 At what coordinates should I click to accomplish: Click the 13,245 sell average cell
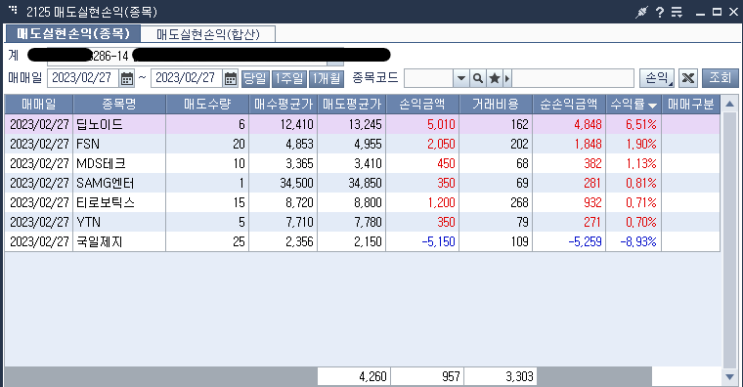(352, 125)
